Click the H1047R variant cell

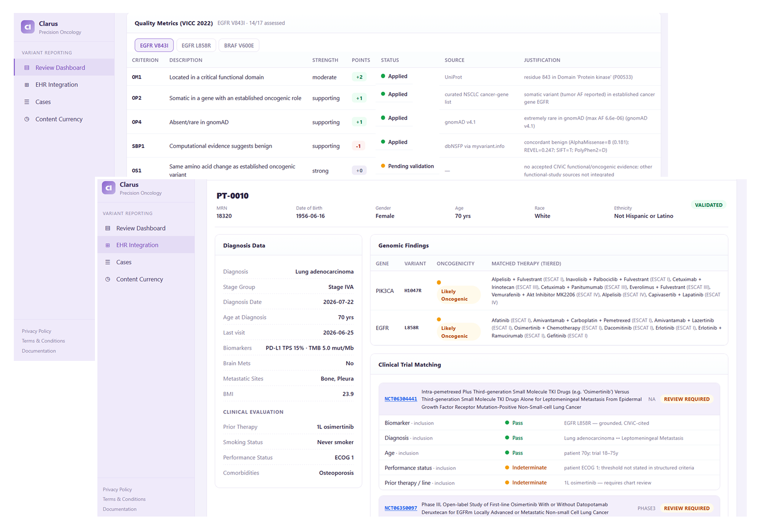[413, 291]
